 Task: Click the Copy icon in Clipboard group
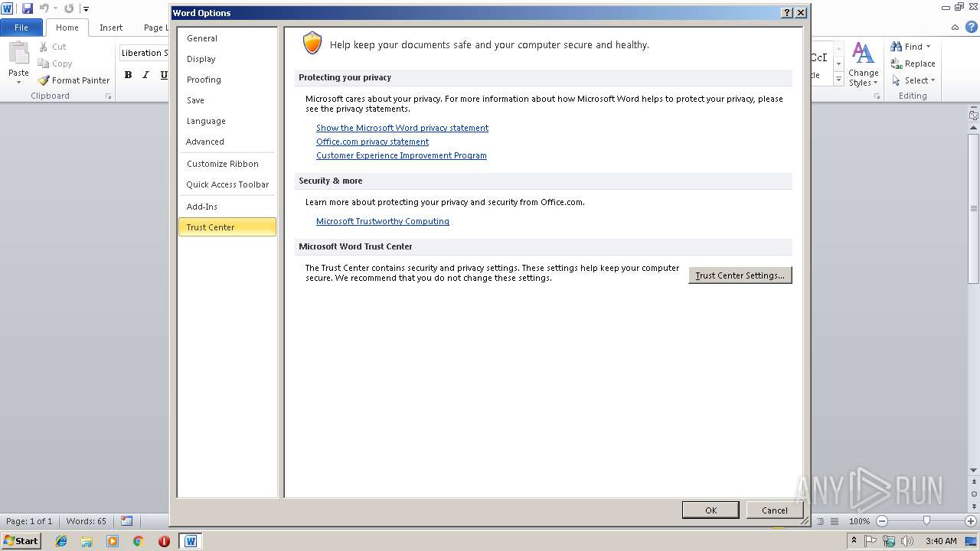44,64
